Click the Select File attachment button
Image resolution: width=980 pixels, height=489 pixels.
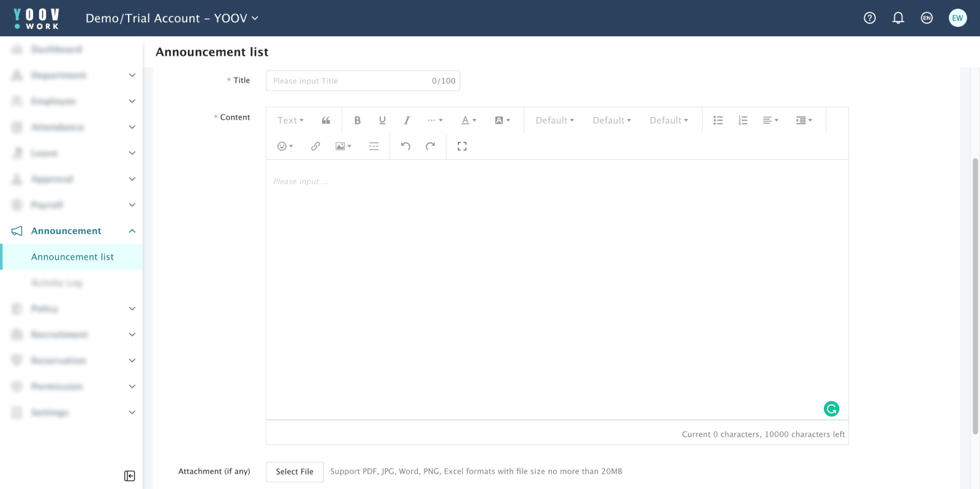295,472
